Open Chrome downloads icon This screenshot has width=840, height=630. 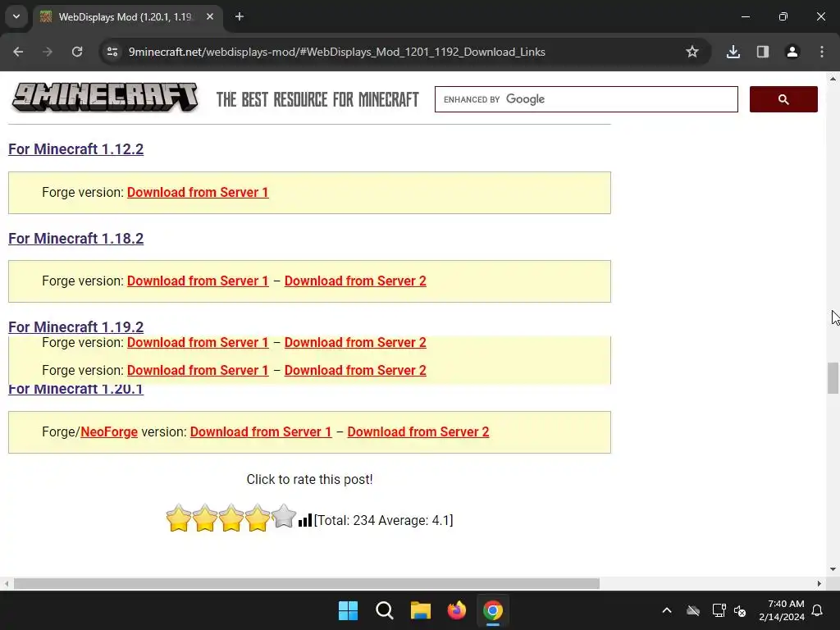[733, 52]
